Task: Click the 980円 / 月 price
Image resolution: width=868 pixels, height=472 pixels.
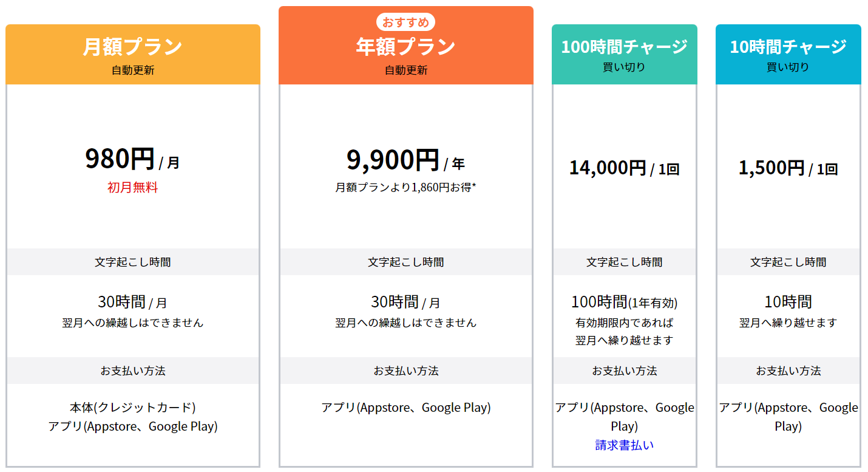Action: pos(132,159)
